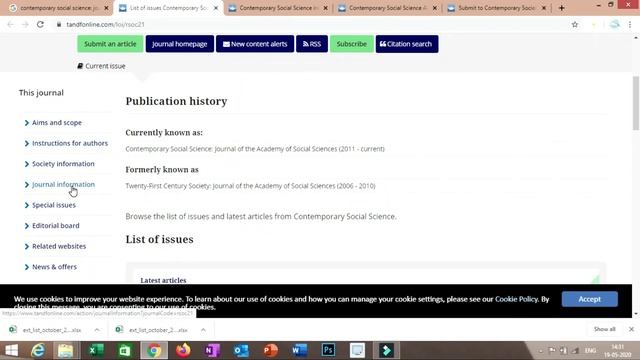Viewport: 640px width, 360px height.
Task: Close the downloads bar with the X
Action: [x=631, y=329]
